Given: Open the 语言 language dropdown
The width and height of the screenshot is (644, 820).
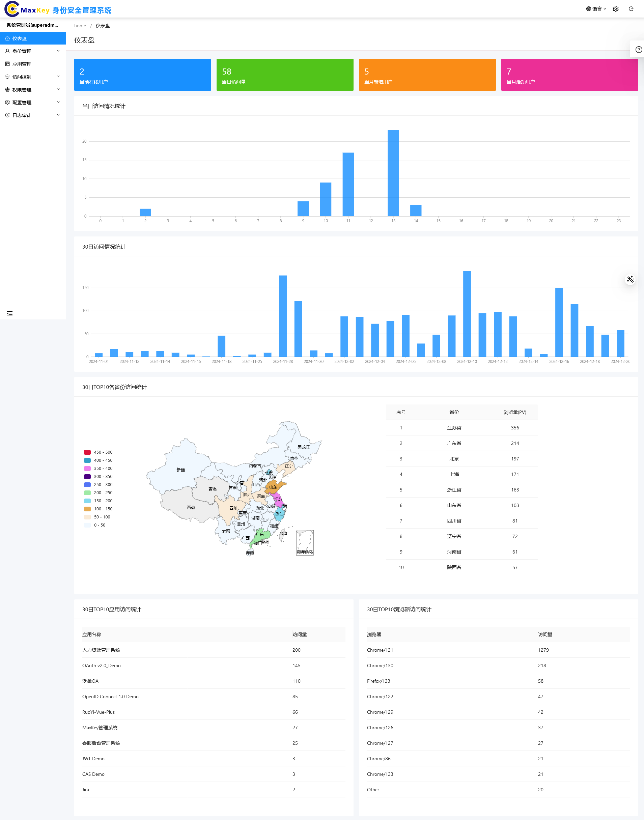Looking at the screenshot, I should (596, 9).
